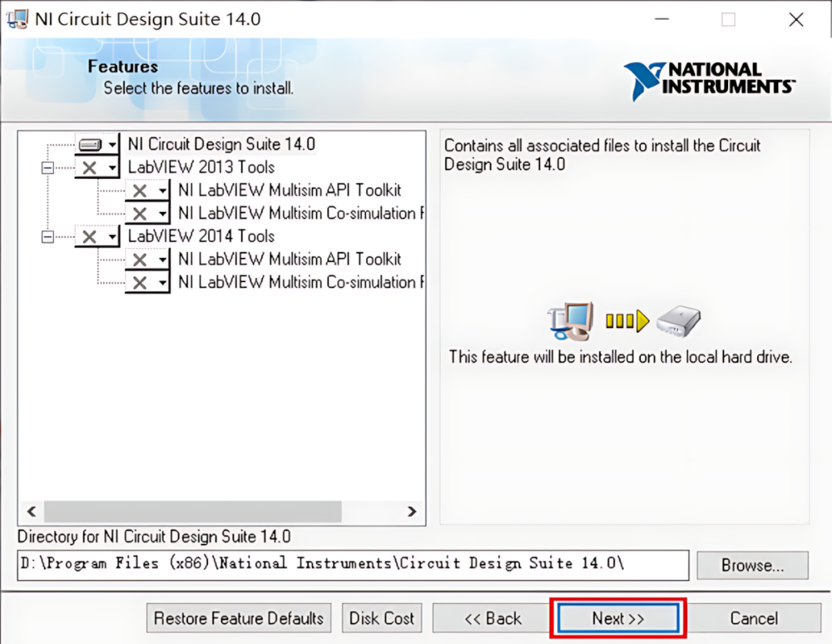Open feature dropdown for Multisim Co-simulation under LabVIEW 2013
Image resolution: width=832 pixels, height=644 pixels.
tap(148, 214)
